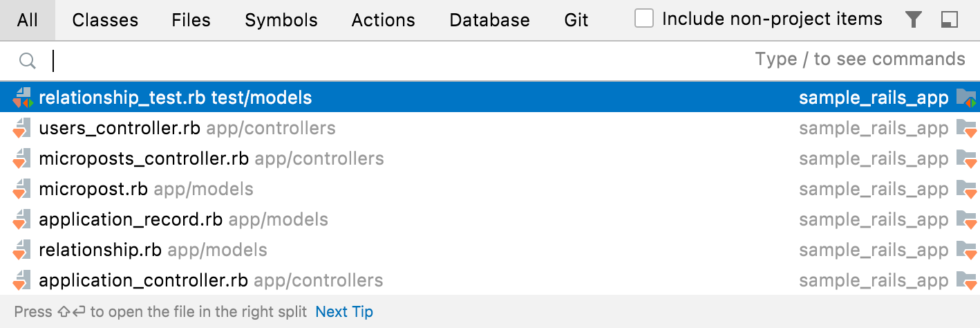Image resolution: width=980 pixels, height=328 pixels.
Task: Go to the Database tab
Action: click(489, 20)
